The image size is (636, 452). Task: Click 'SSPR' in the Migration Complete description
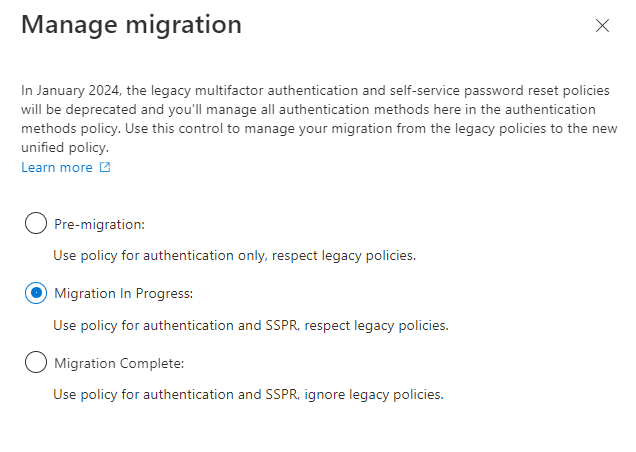pyautogui.click(x=281, y=394)
